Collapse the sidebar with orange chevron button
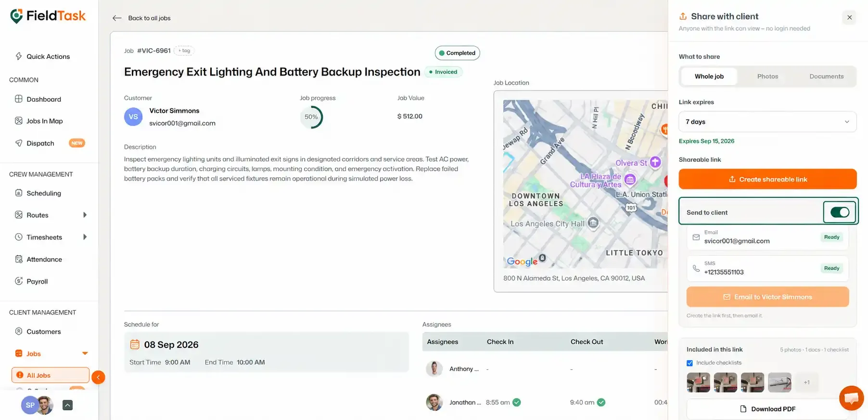Screen dimensions: 868x420 [98, 377]
